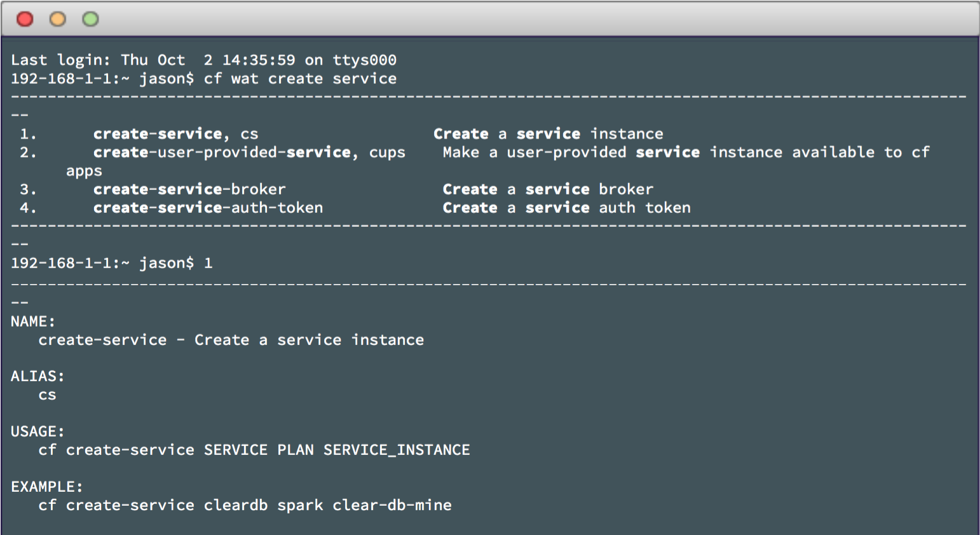980x535 pixels.
Task: Click the green zoom window button
Action: 91,19
